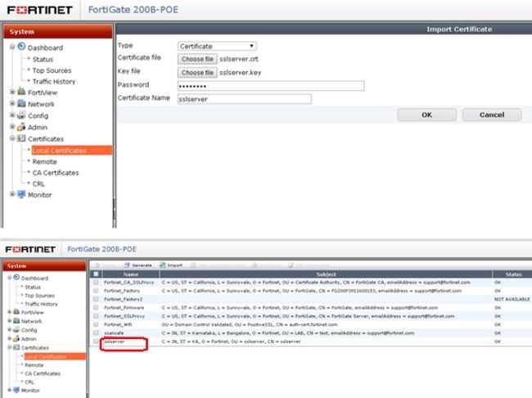Expand Config node on Import Certificate page
Screen dimensions: 532x398
pos(12,115)
